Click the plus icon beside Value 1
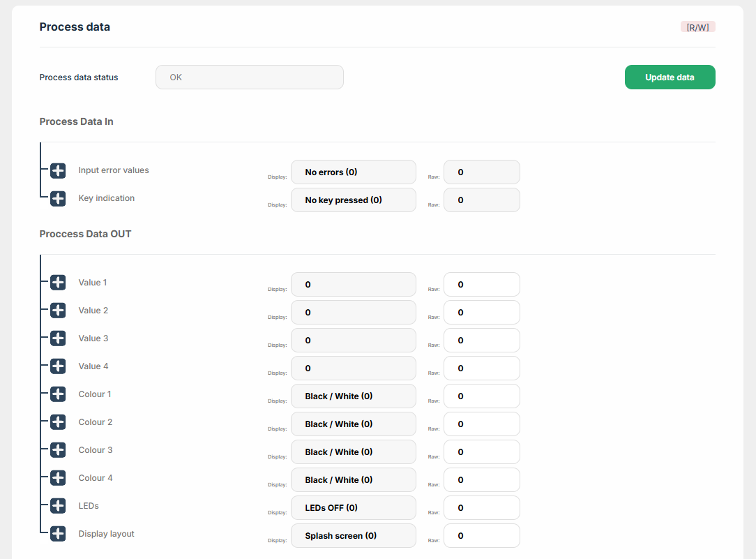Screen dimensions: 756x559 (x=58, y=283)
